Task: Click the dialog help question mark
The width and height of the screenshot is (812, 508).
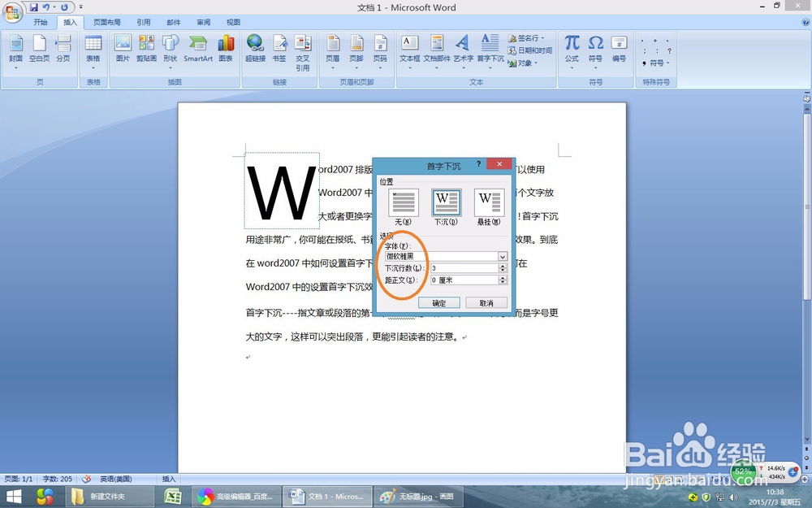Action: 478,164
